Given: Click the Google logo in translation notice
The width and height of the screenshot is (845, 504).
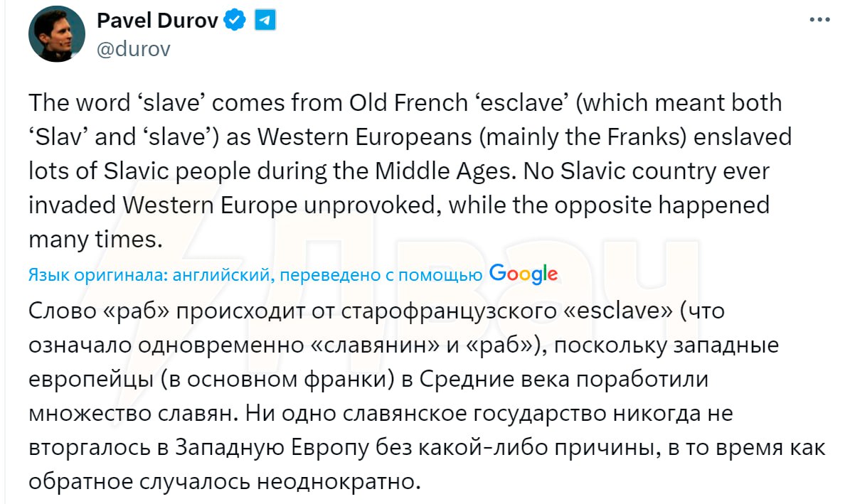Looking at the screenshot, I should (x=524, y=274).
